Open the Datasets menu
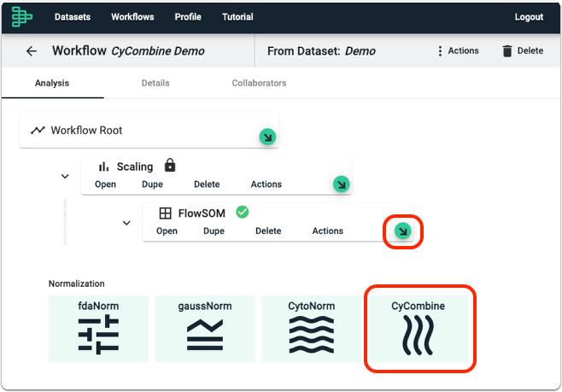 (x=73, y=17)
